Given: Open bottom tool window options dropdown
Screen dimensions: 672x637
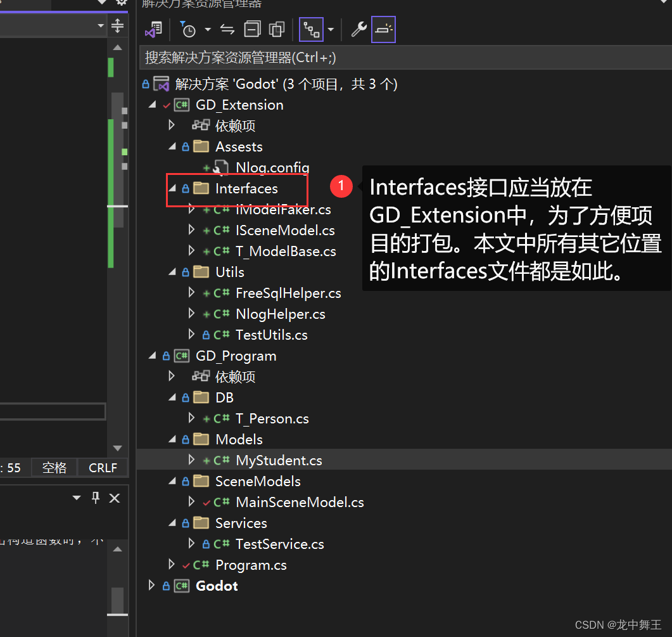Looking at the screenshot, I should 77,498.
